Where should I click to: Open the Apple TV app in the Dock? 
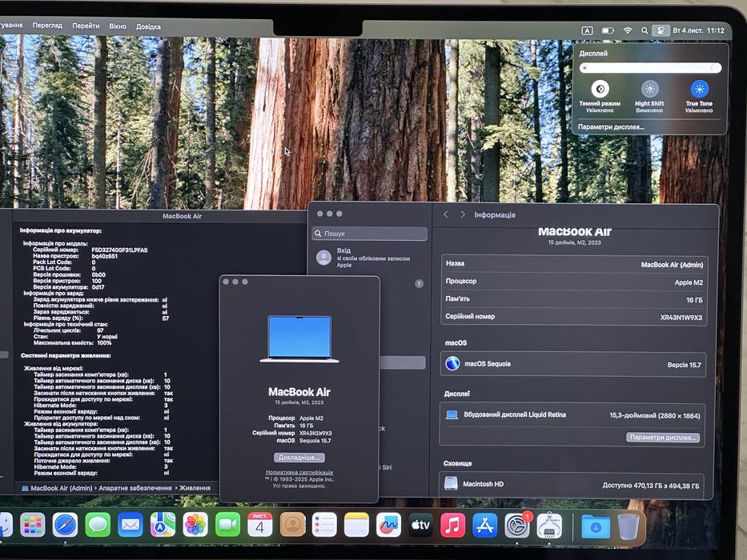pyautogui.click(x=420, y=526)
